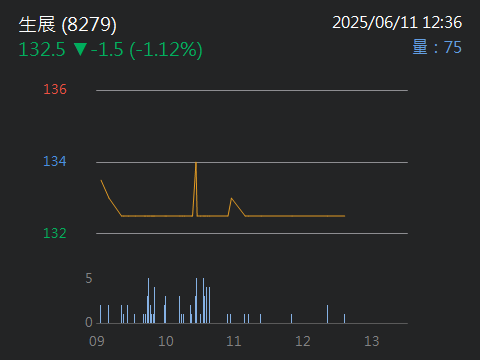Click the green 132 price axis label
The image size is (480, 360).
pyautogui.click(x=55, y=233)
